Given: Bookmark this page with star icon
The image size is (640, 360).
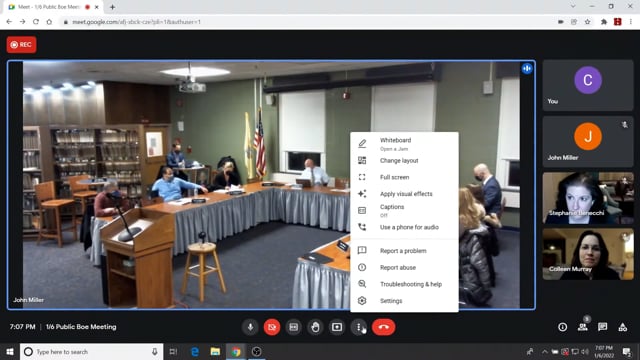Looking at the screenshot, I should [587, 22].
